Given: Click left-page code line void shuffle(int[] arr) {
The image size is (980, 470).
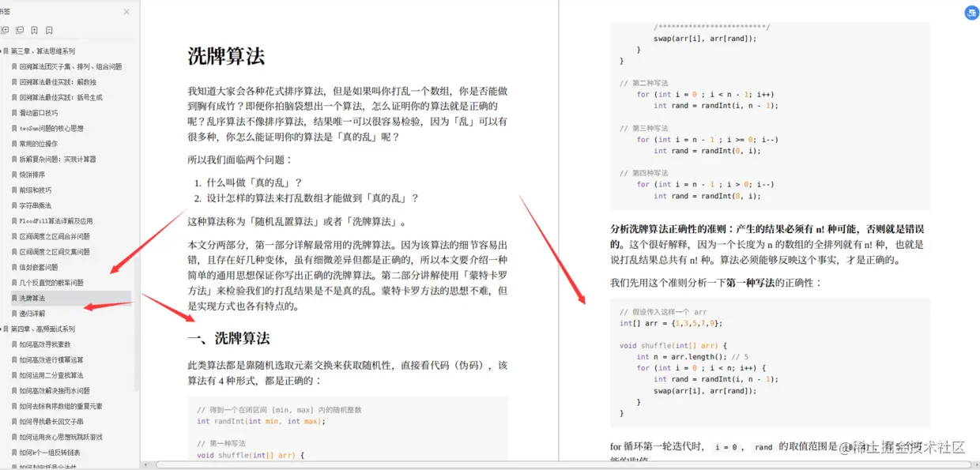Looking at the screenshot, I should coord(251,455).
